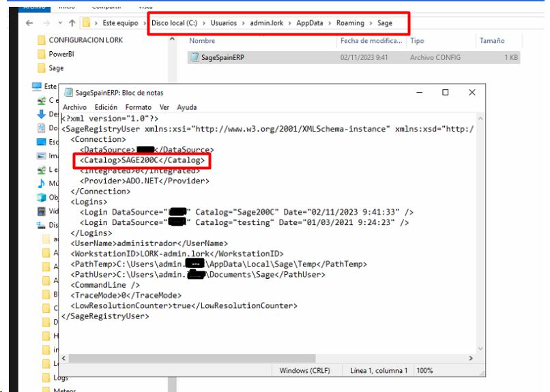
Task: Click the documents icon in navigation tree
Action: (42, 128)
